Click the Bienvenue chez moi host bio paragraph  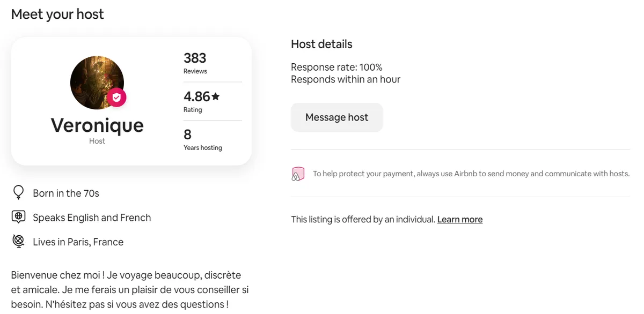tap(130, 290)
